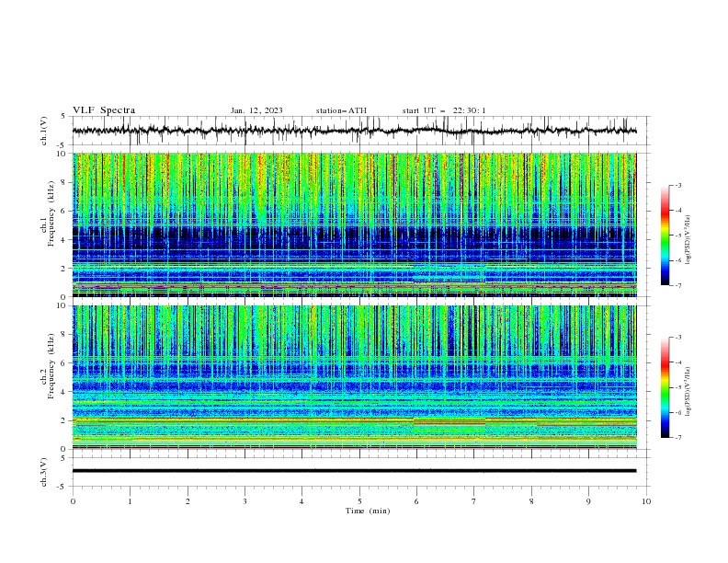Click the flat ch.3 voltage trace
Screen dimensions: 728x563
point(354,471)
